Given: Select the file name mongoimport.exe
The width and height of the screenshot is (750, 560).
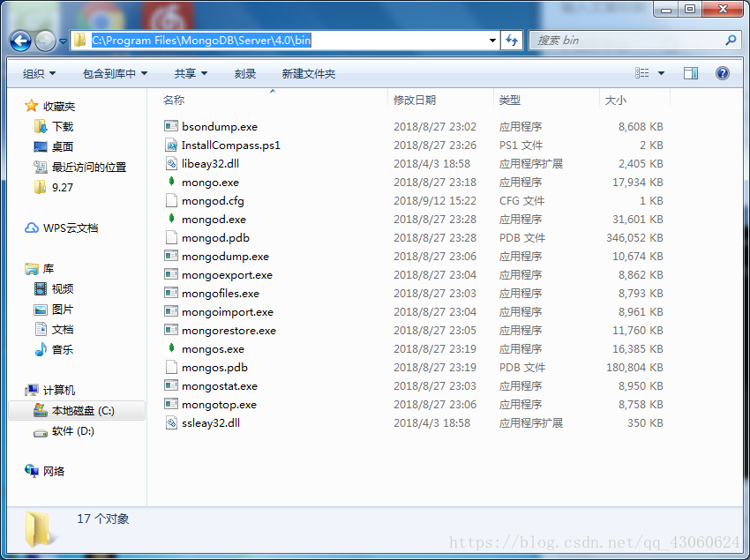Looking at the screenshot, I should [x=228, y=312].
